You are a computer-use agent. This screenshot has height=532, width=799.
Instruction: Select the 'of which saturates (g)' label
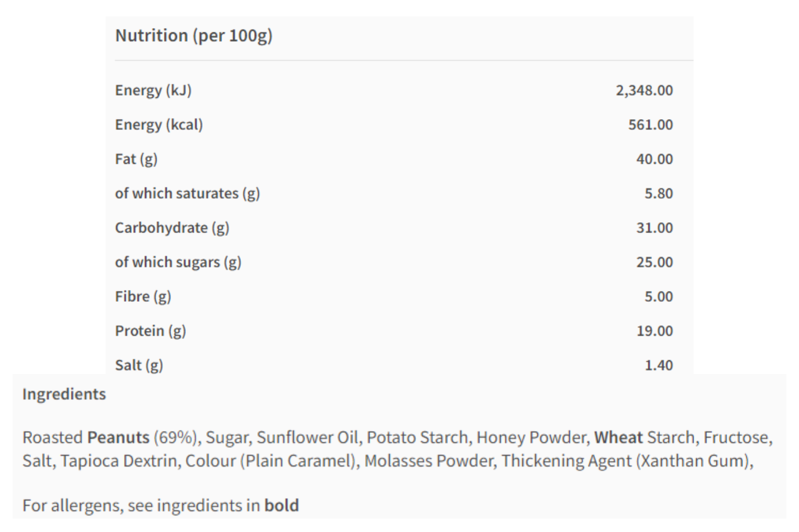(x=187, y=193)
